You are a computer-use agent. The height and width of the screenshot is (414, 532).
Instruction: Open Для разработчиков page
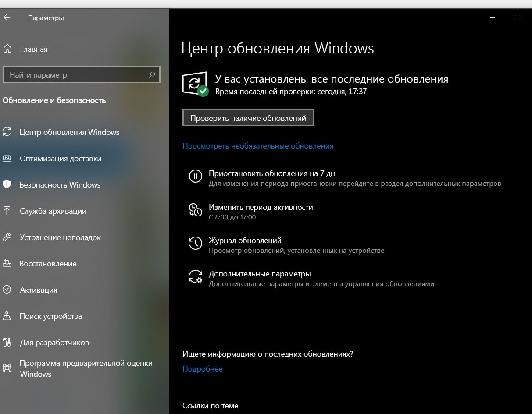click(x=54, y=342)
